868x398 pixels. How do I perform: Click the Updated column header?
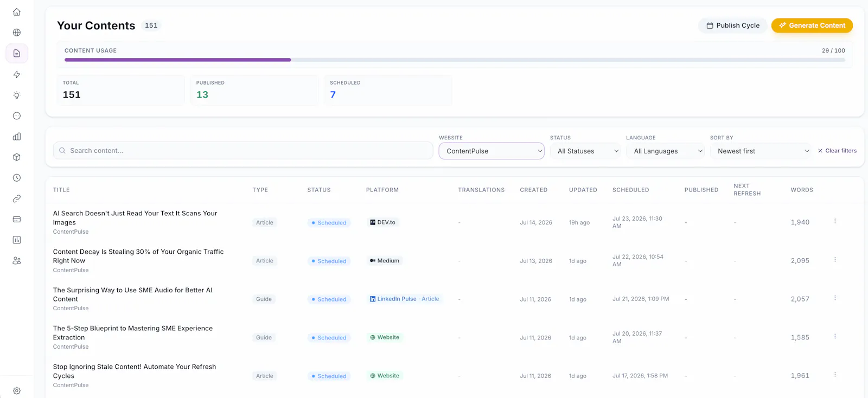[x=583, y=190]
